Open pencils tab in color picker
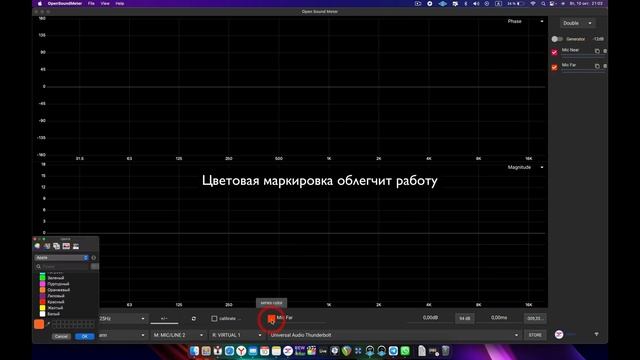The width and height of the screenshot is (640, 360). point(76,246)
